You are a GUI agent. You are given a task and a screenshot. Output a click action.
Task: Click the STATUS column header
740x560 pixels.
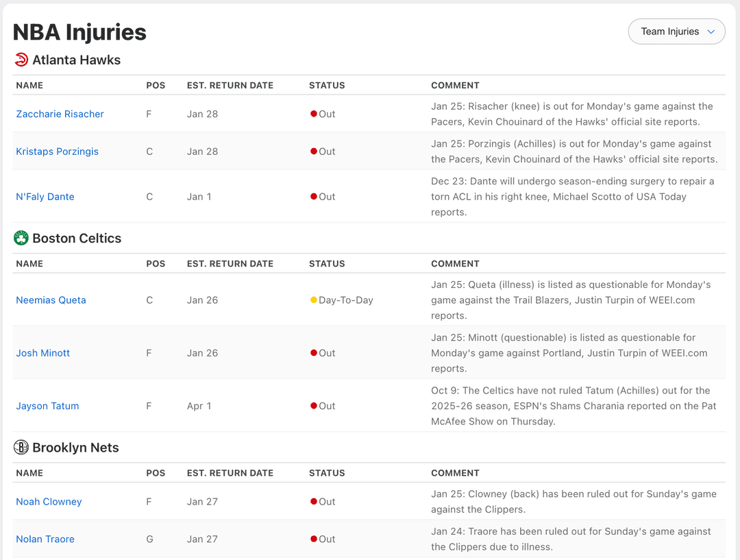coord(327,85)
